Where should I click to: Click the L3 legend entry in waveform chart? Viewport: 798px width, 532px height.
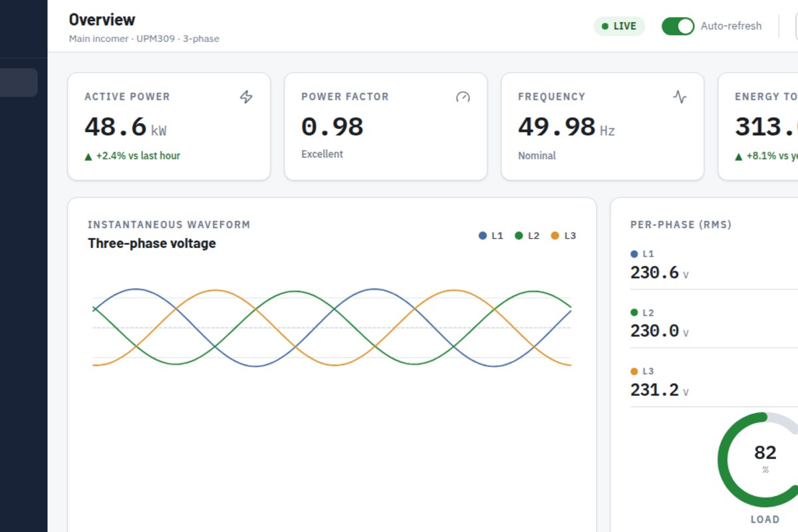[x=564, y=235]
